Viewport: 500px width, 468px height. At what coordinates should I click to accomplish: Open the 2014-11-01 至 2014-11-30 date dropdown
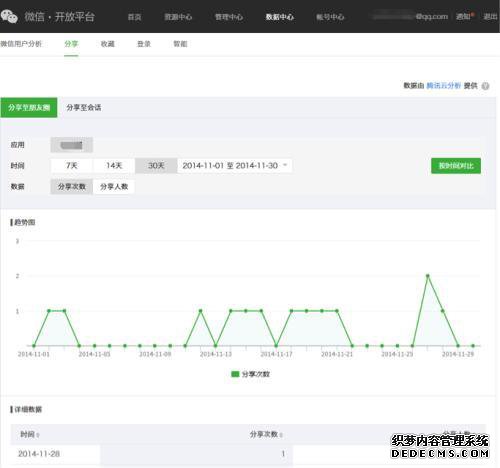click(x=235, y=166)
